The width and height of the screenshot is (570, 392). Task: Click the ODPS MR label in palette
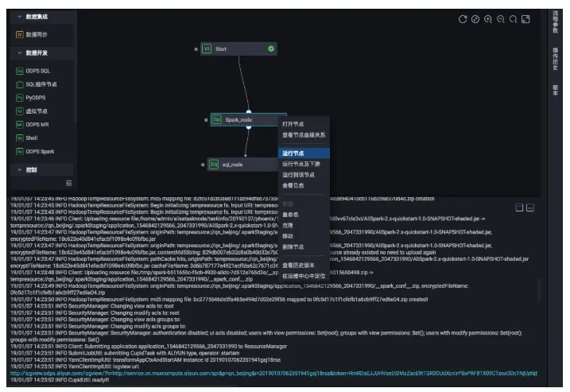pyautogui.click(x=37, y=125)
